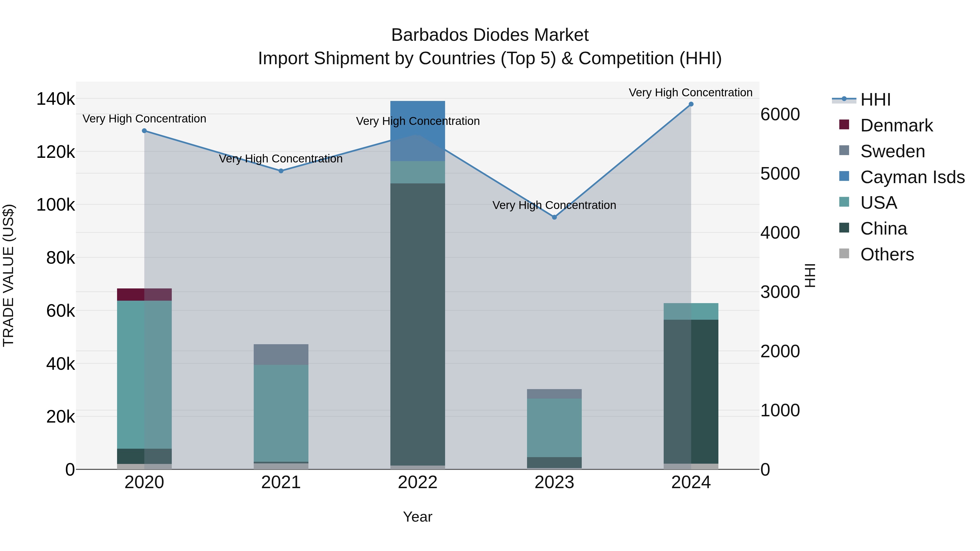Click Denmark segment of 2020 bar
Image resolution: width=980 pixels, height=551 pixels.
click(x=144, y=295)
